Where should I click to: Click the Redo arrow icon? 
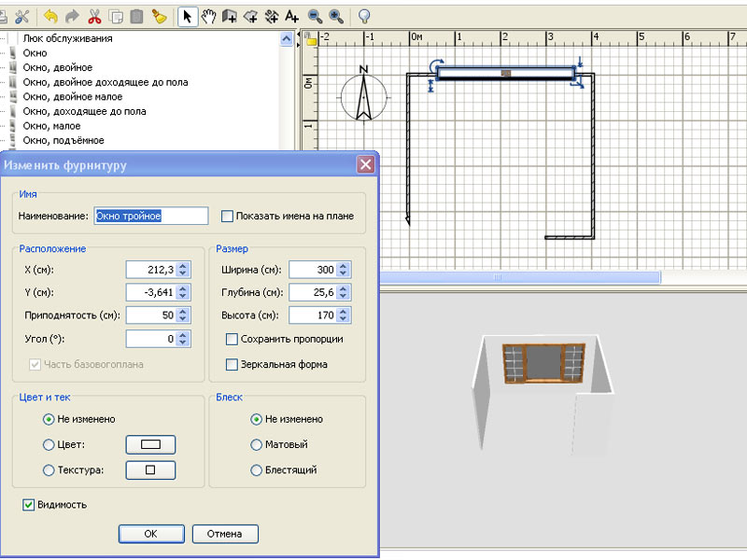tap(72, 17)
